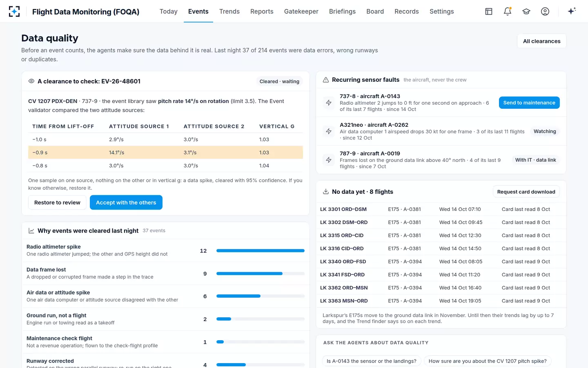Open the Settings tab
Image resolution: width=588 pixels, height=368 pixels.
[x=441, y=11]
